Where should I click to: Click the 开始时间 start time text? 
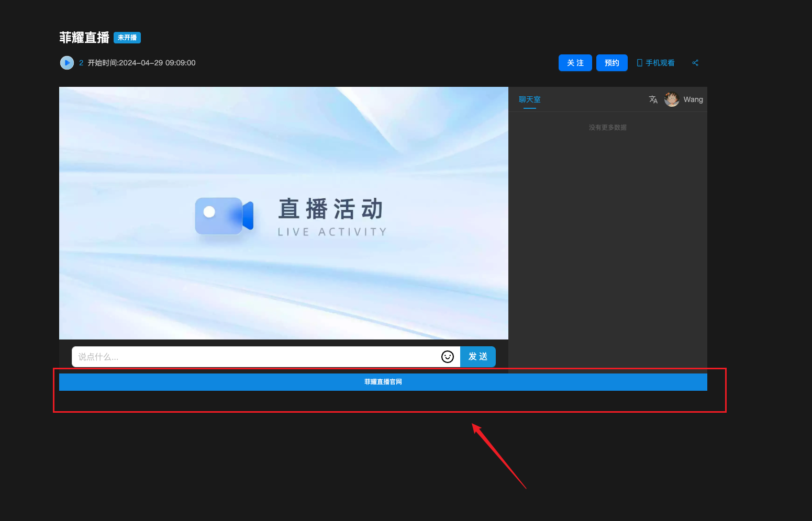pyautogui.click(x=141, y=63)
